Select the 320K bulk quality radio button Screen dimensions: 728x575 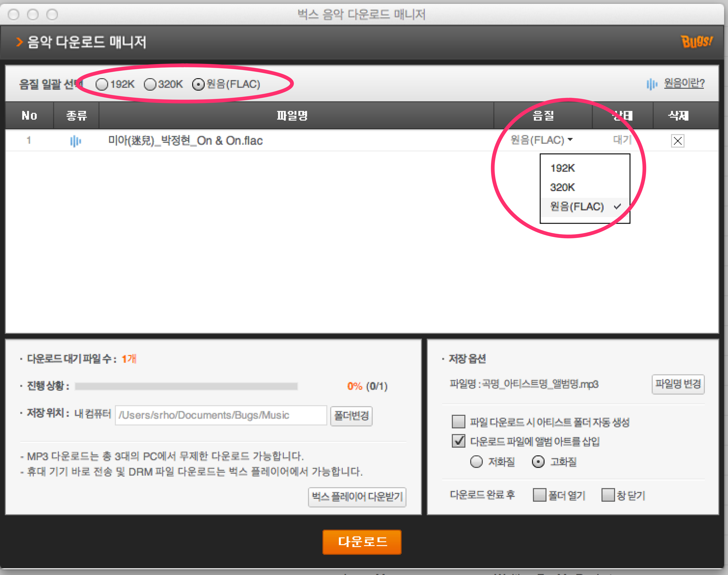tap(150, 84)
